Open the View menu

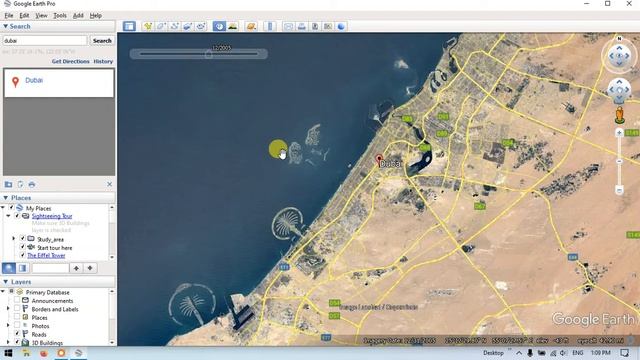[41, 16]
